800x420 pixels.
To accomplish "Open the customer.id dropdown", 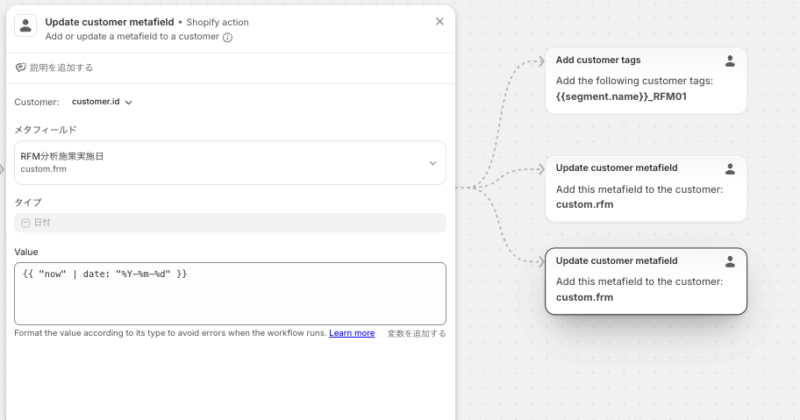I will pyautogui.click(x=102, y=102).
